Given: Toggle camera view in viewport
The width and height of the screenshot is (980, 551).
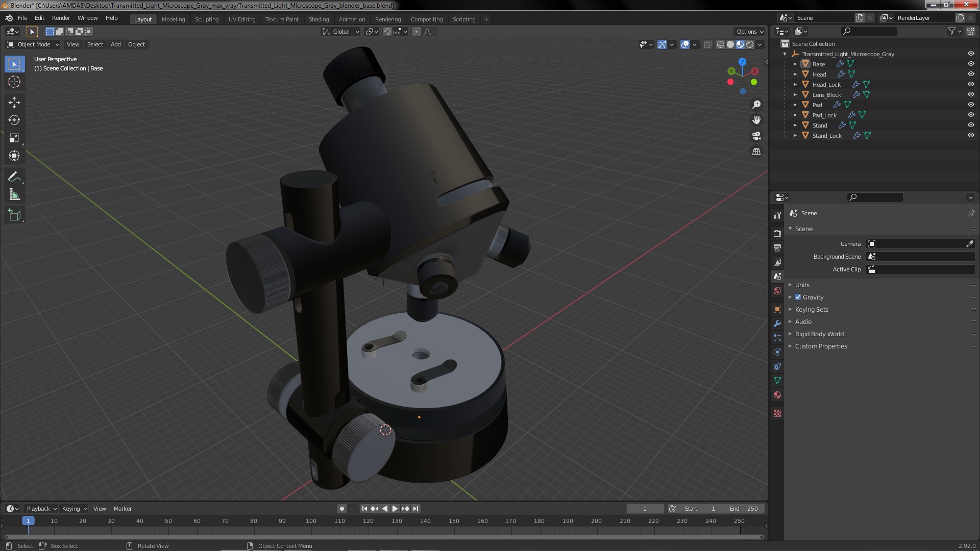Looking at the screenshot, I should (x=756, y=136).
